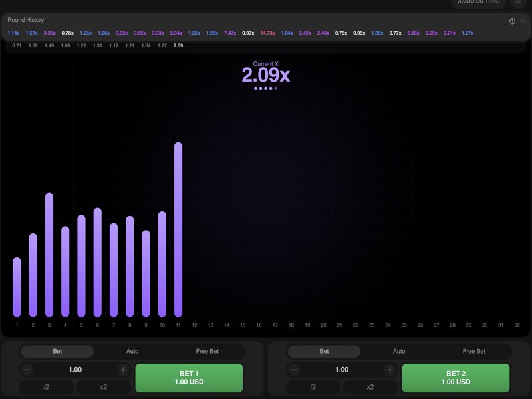
Task: Click axis number 16
Action: [259, 325]
